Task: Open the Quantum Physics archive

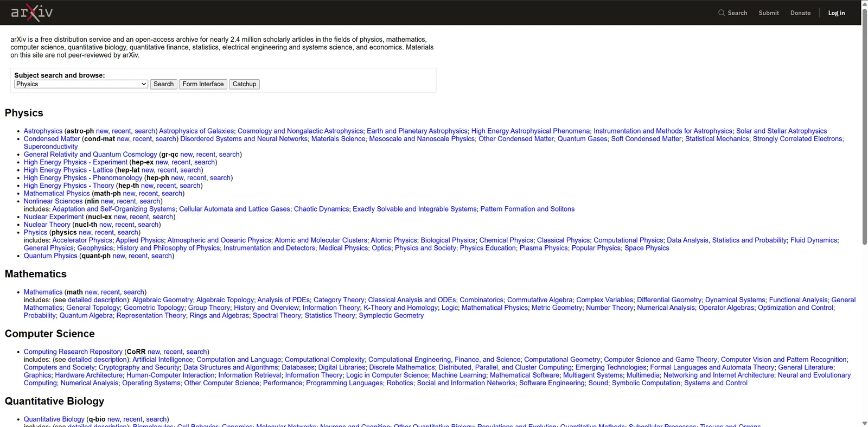Action: click(50, 256)
